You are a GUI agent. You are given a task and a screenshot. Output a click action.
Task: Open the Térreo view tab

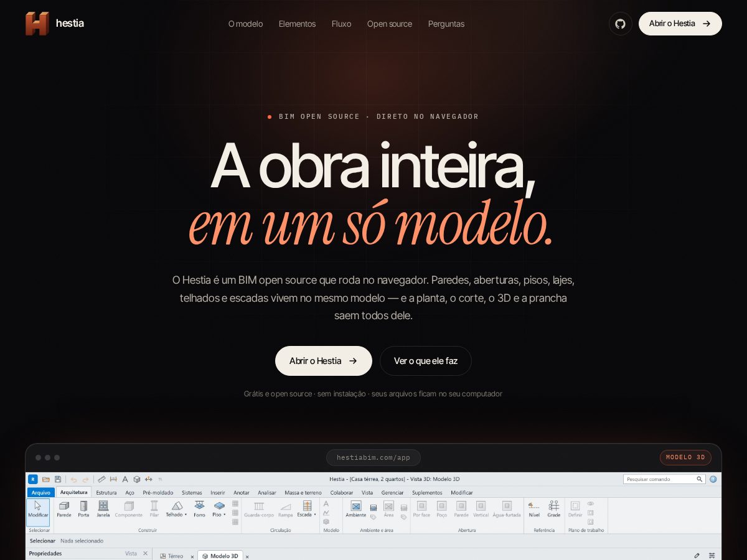[172, 556]
